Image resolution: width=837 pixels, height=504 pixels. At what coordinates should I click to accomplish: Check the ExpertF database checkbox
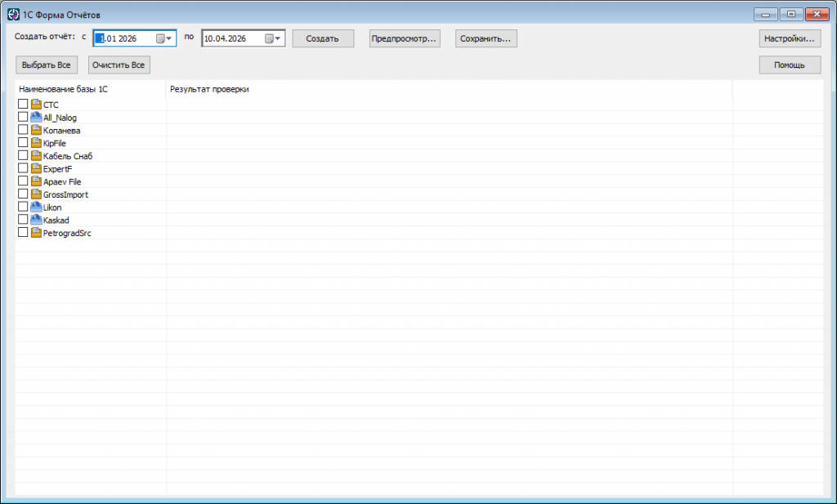[23, 168]
